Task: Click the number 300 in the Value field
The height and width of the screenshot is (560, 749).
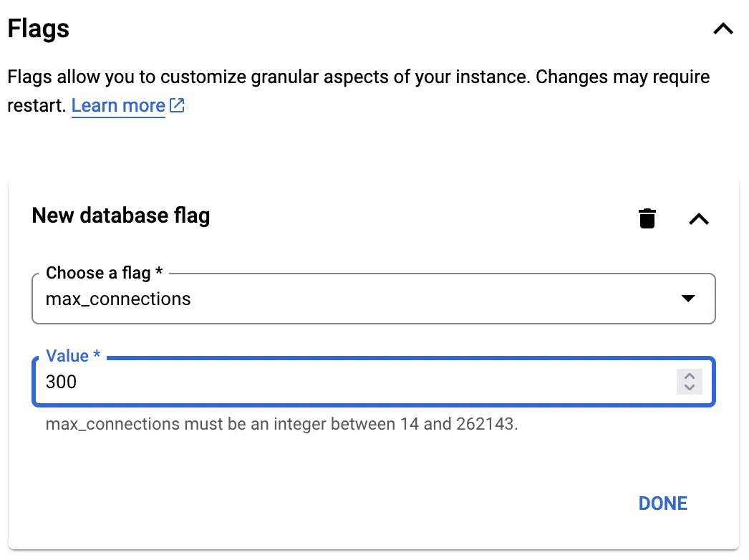Action: point(61,382)
